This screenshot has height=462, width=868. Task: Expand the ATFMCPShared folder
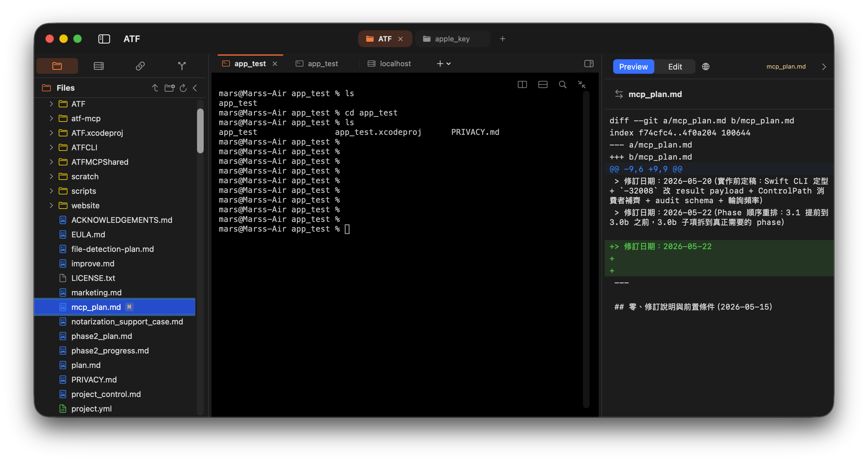coord(51,162)
